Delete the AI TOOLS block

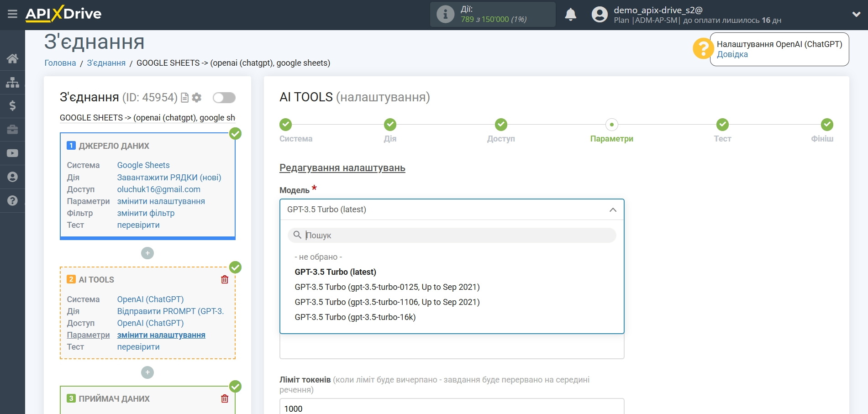[225, 279]
